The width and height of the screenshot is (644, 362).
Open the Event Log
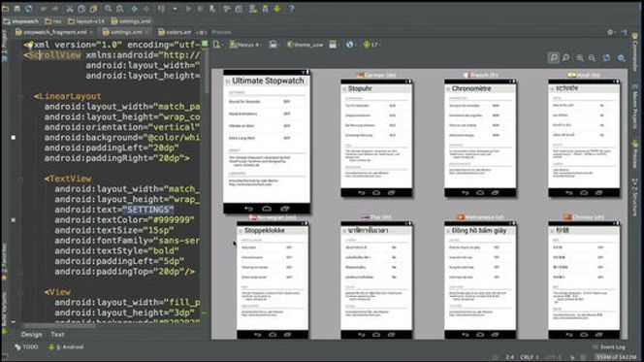coord(609,347)
